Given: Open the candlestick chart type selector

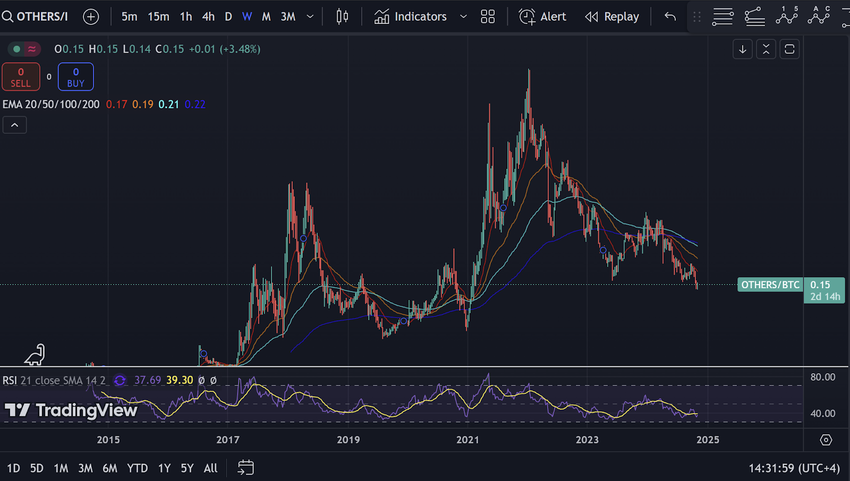Looking at the screenshot, I should pyautogui.click(x=343, y=17).
